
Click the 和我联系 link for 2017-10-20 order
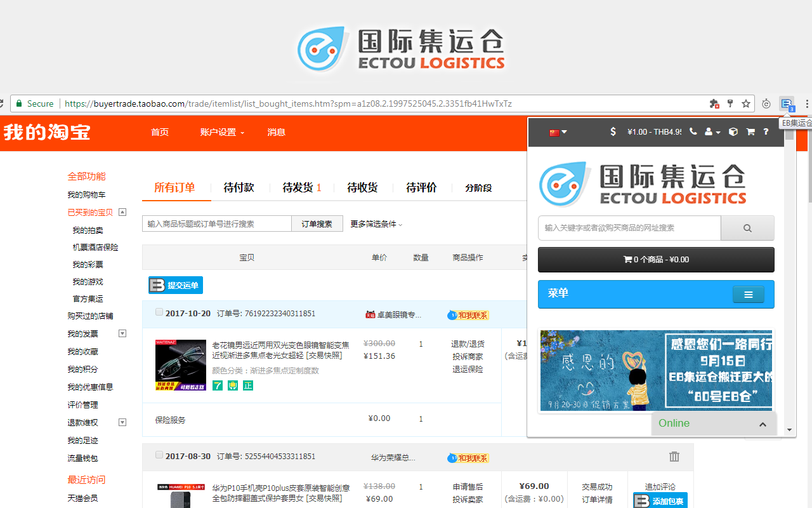468,315
